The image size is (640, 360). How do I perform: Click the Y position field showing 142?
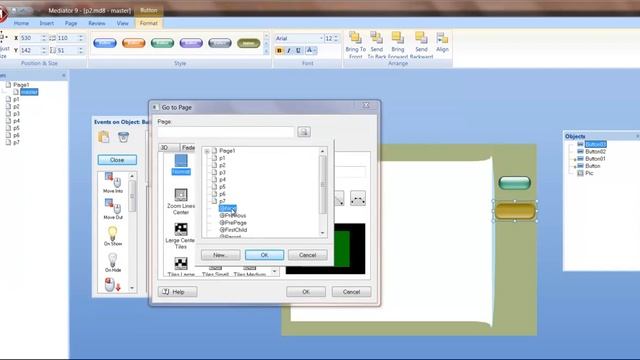click(33, 50)
